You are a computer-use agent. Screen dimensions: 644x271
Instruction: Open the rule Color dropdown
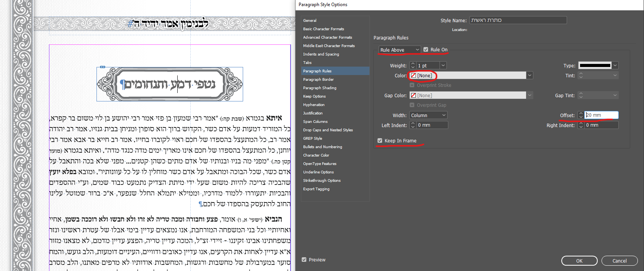[x=530, y=75]
